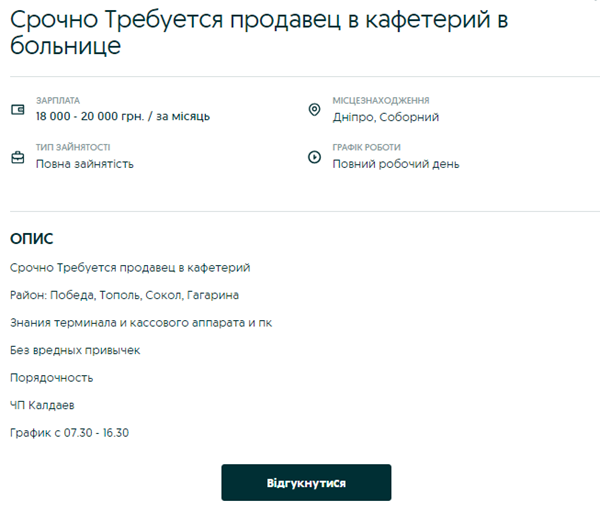Screen dimensions: 600x522
Task: Click the ГРАФІК РОБОТИ label
Action: click(366, 148)
